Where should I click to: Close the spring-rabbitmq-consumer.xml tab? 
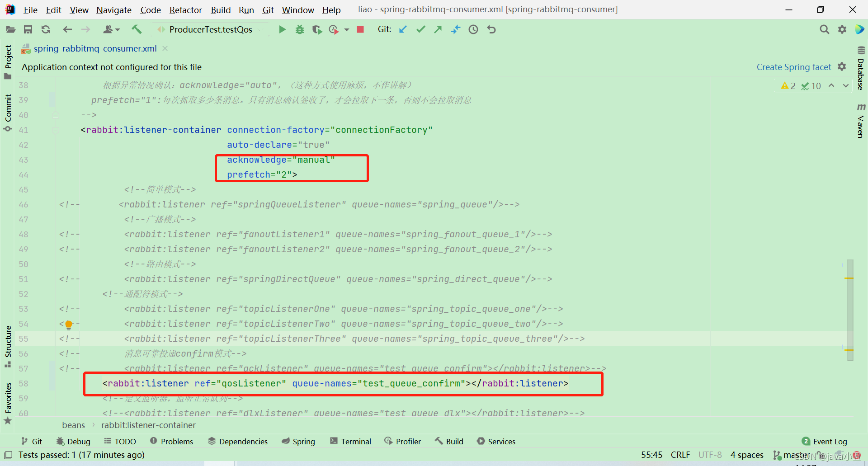point(165,48)
